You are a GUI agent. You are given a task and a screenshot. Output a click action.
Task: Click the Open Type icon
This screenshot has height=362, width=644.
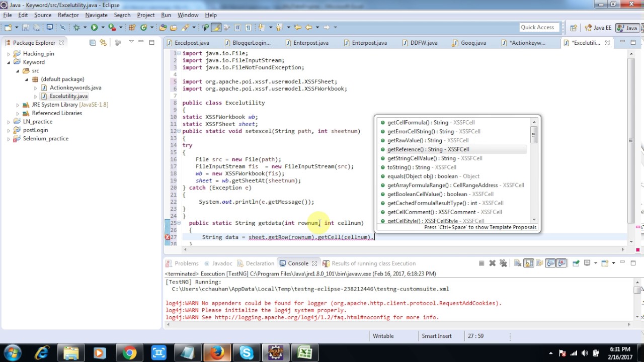pos(163,27)
